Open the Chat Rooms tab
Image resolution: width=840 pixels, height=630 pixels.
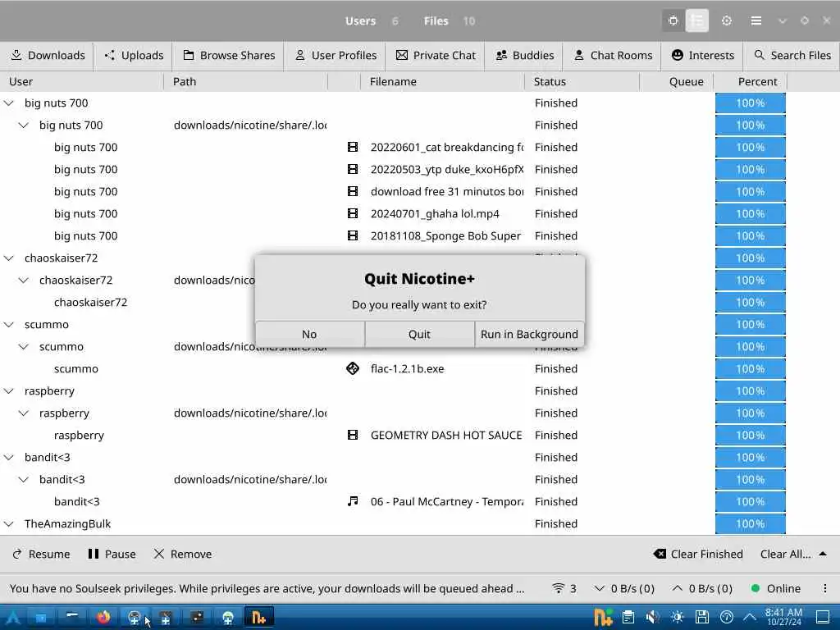click(x=613, y=55)
